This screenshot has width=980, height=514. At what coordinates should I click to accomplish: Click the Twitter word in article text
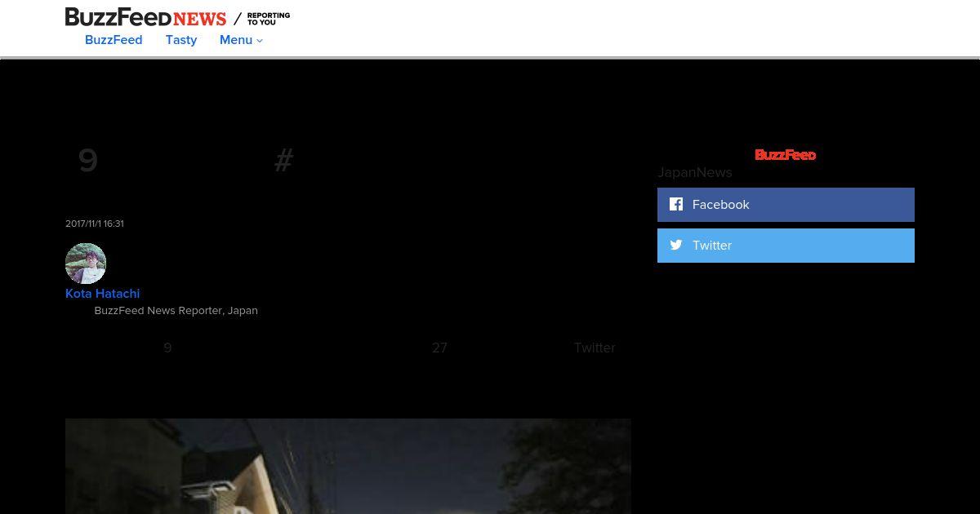595,348
